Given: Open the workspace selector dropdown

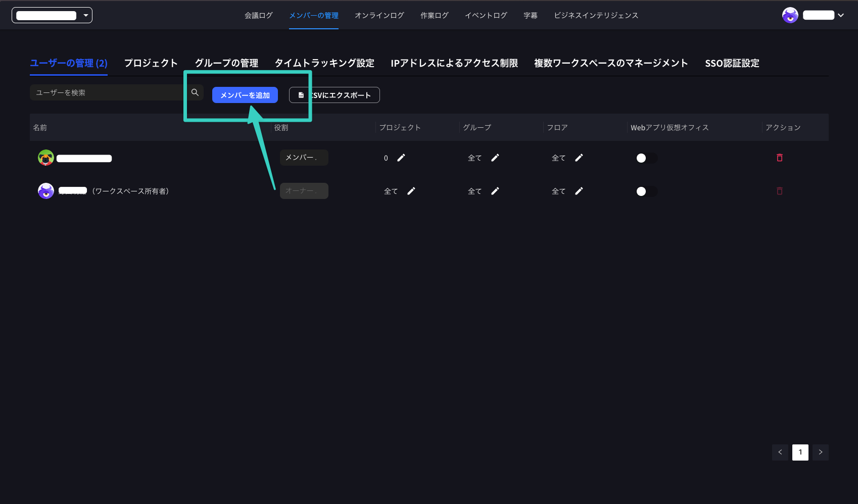Looking at the screenshot, I should coord(52,15).
